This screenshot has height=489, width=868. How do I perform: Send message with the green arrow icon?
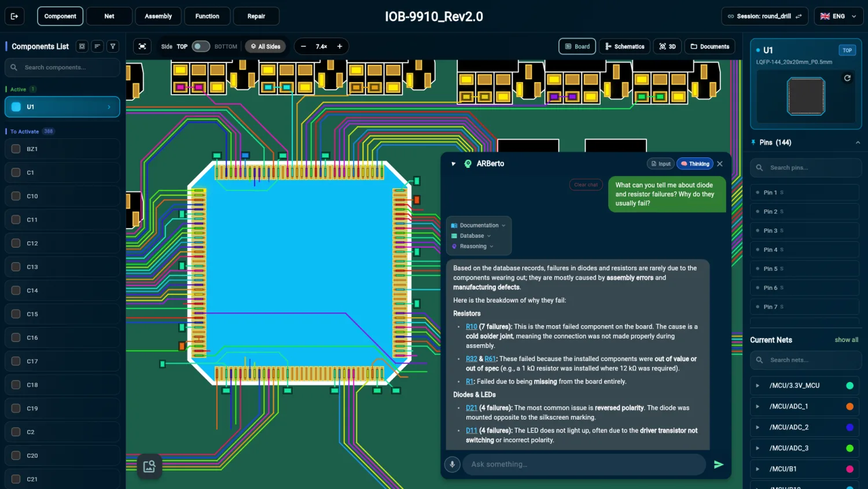click(719, 464)
